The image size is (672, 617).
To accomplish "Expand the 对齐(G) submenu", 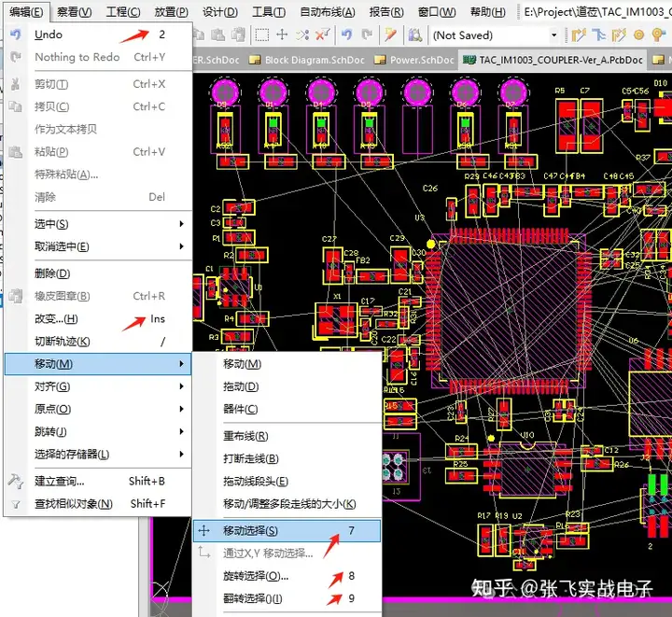I will [x=98, y=386].
